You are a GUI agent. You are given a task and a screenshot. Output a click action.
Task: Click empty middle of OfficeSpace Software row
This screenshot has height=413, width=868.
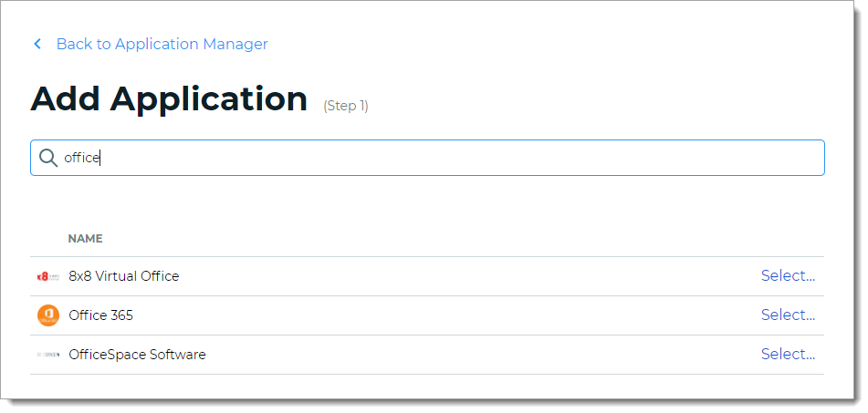pos(456,355)
